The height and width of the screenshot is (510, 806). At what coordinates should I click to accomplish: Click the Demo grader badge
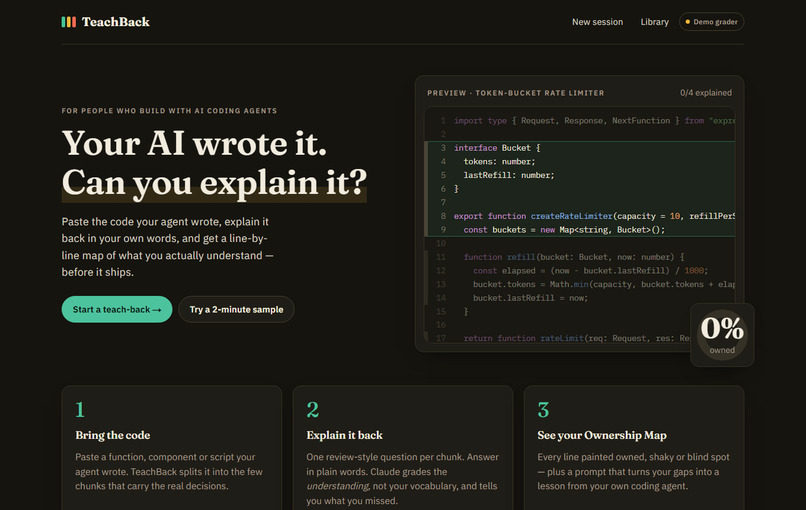(711, 22)
